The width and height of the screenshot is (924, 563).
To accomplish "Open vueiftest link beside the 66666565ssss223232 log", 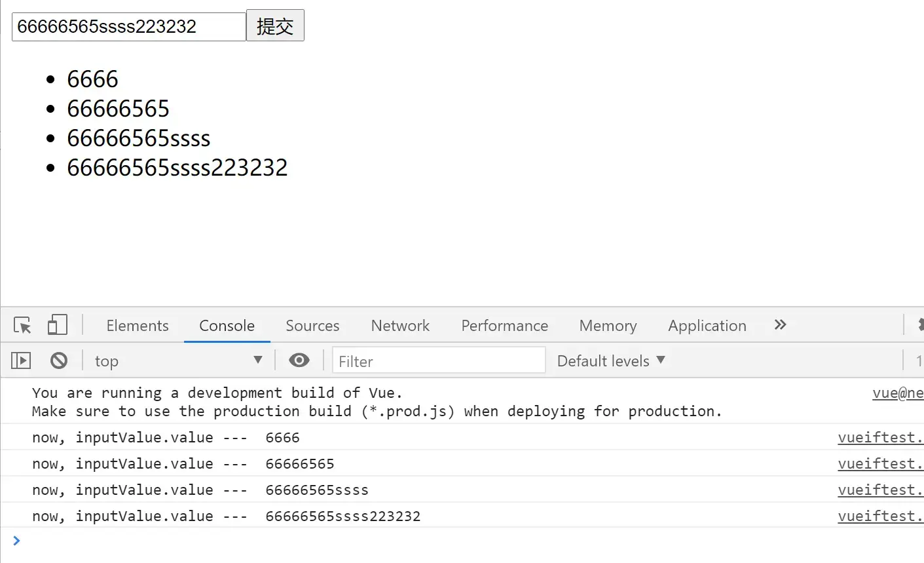I will [x=881, y=516].
